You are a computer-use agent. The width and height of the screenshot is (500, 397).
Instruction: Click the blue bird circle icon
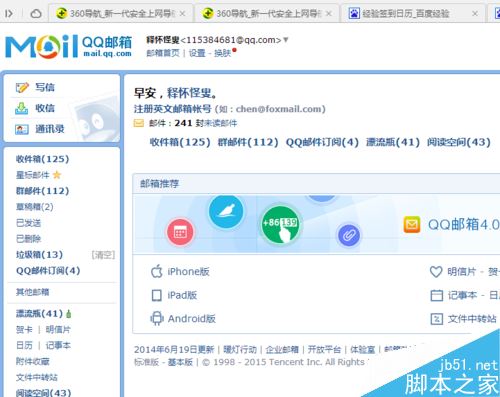click(226, 211)
